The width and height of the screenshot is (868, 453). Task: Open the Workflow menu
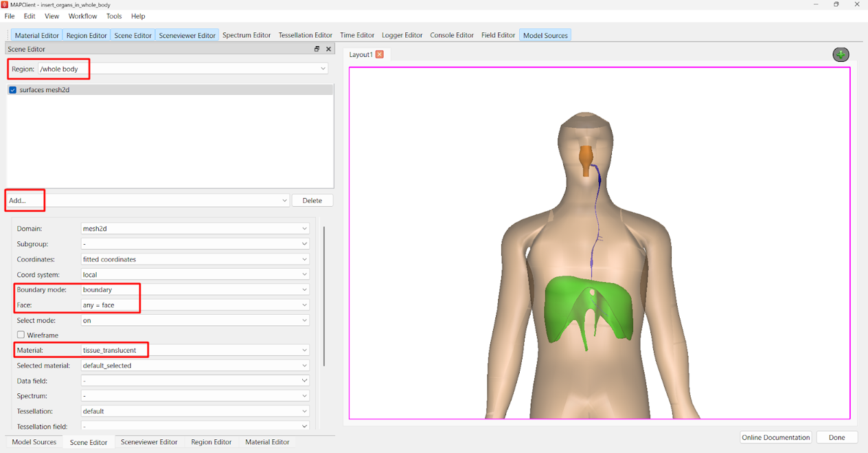coord(82,16)
